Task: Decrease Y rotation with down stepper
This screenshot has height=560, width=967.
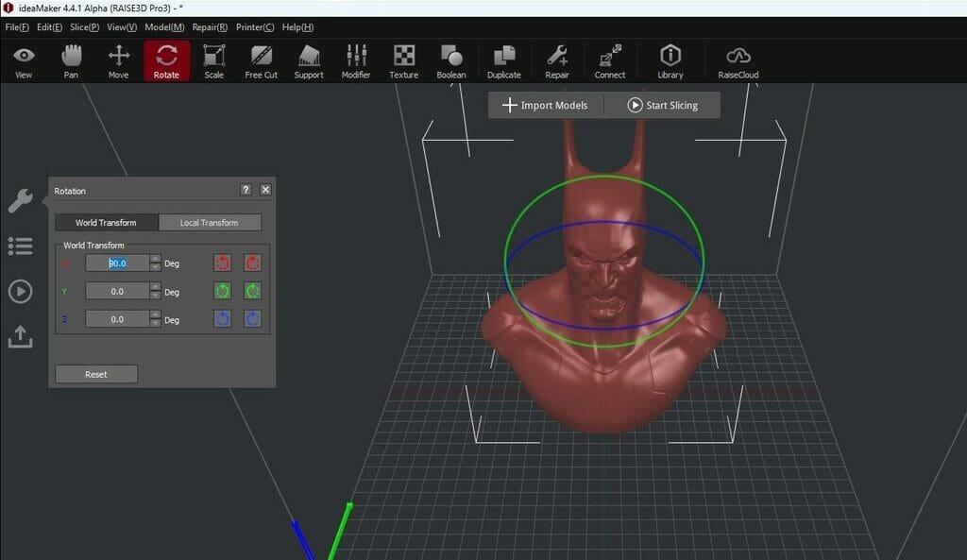Action: pos(156,296)
